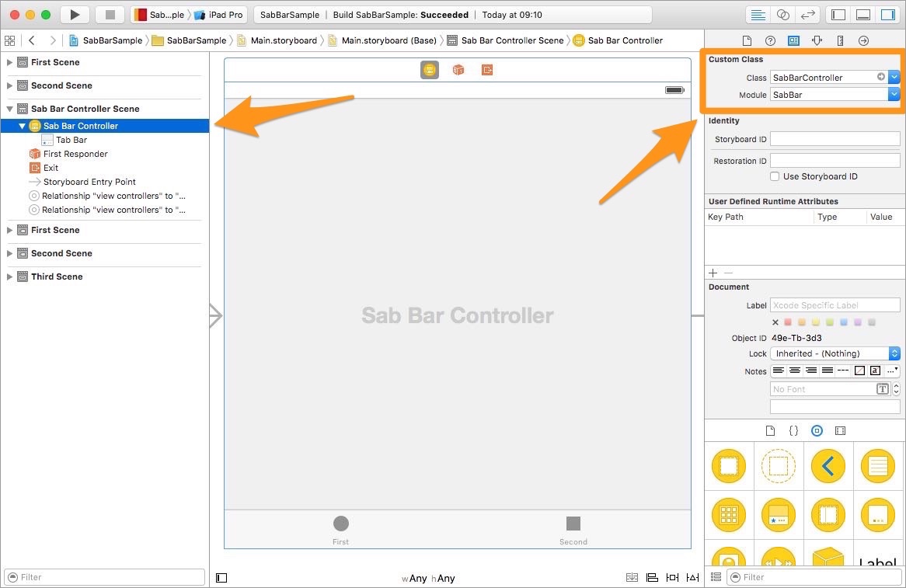906x588 pixels.
Task: Choose the red label color swatch
Action: [788, 322]
